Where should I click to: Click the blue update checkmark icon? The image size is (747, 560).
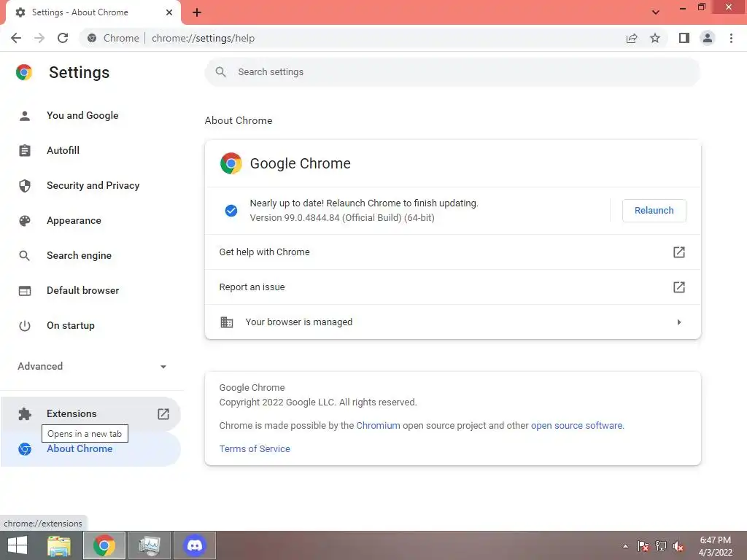[x=231, y=211]
